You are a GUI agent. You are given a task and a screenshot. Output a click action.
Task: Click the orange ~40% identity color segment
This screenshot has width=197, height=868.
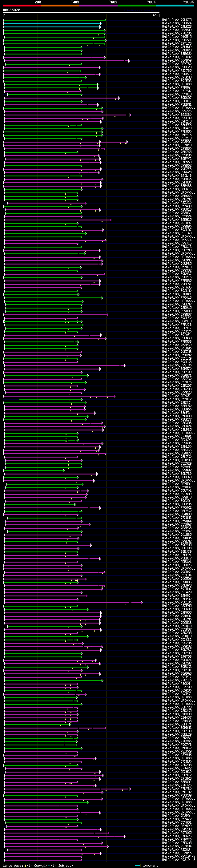[60, 6]
